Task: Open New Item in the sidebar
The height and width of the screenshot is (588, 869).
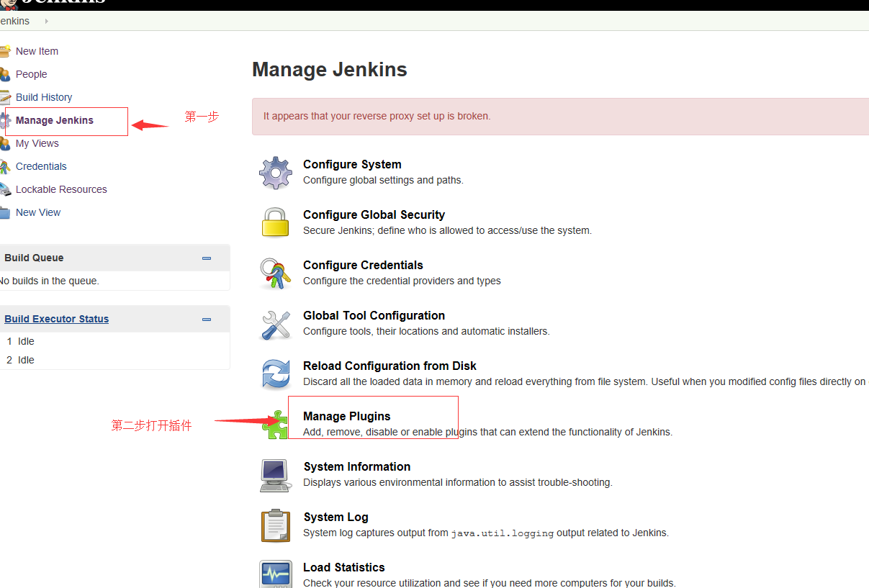Action: [x=37, y=51]
